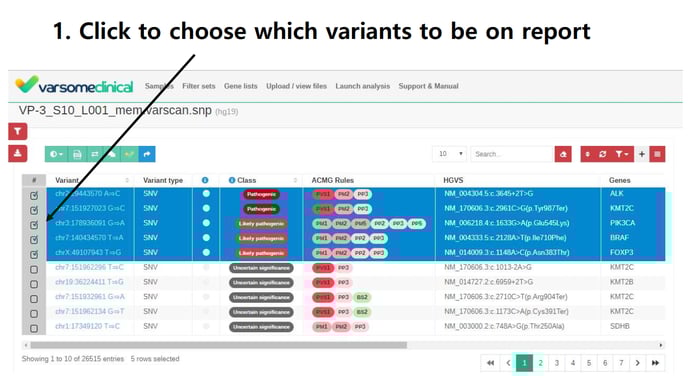The width and height of the screenshot is (688, 378).
Task: Open the Gene lists menu
Action: 240,86
